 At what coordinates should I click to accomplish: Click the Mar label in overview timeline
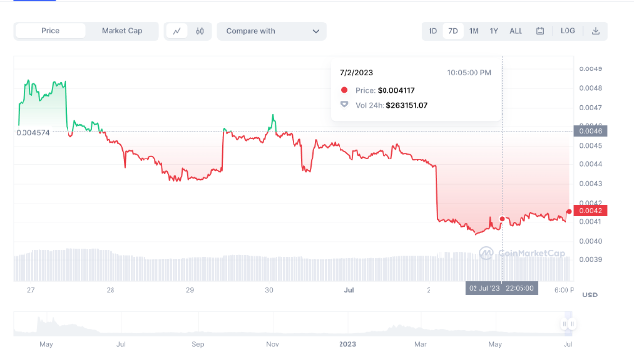tap(420, 344)
